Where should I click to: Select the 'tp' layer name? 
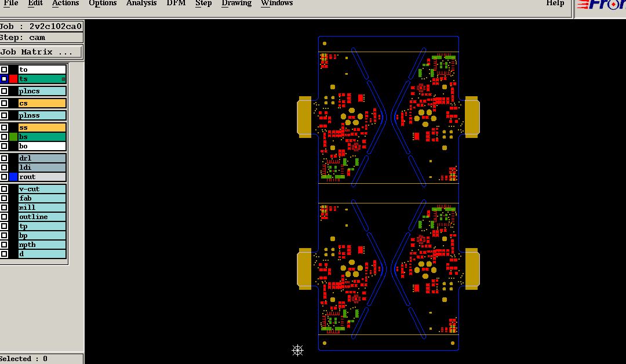click(42, 226)
